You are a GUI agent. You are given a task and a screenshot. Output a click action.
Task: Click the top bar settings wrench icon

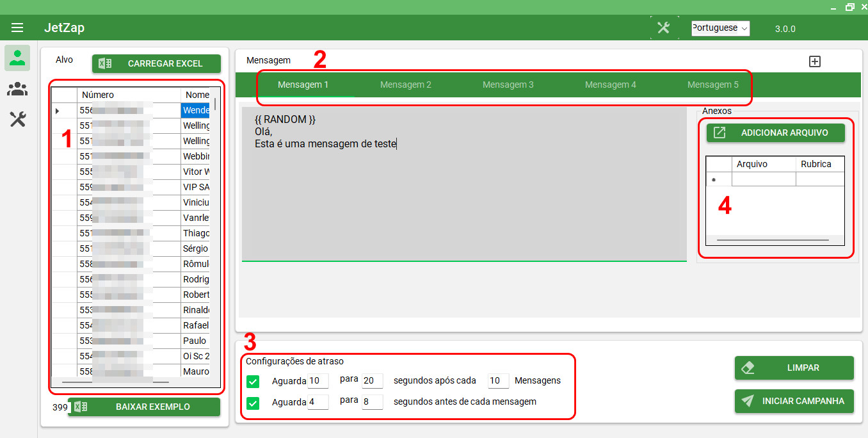663,28
